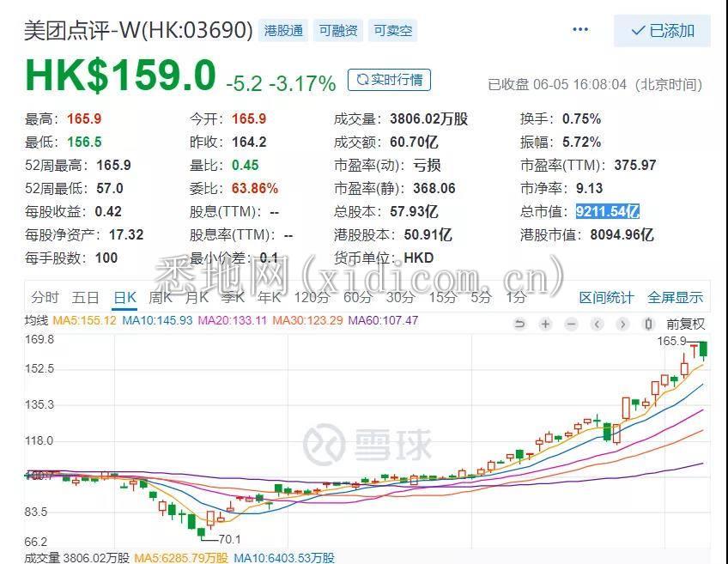728x564 pixels.
Task: Click the volume MA5:6285.79万股 label
Action: pos(181,558)
